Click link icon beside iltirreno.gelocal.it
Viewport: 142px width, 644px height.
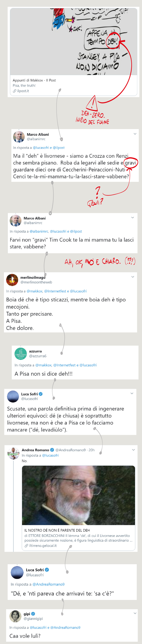(x=26, y=545)
